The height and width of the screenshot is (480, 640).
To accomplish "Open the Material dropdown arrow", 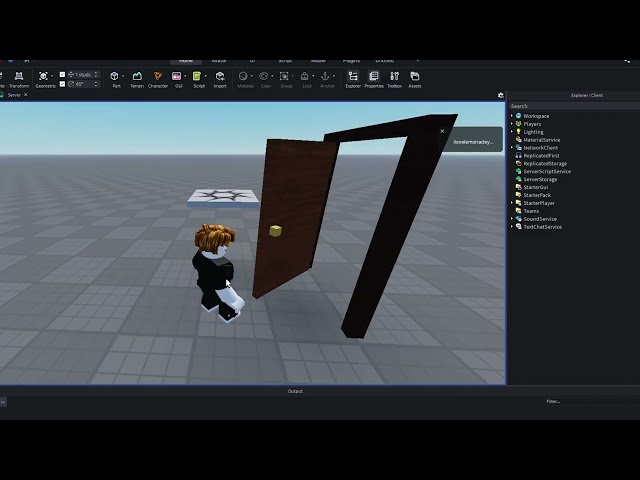I will click(251, 76).
